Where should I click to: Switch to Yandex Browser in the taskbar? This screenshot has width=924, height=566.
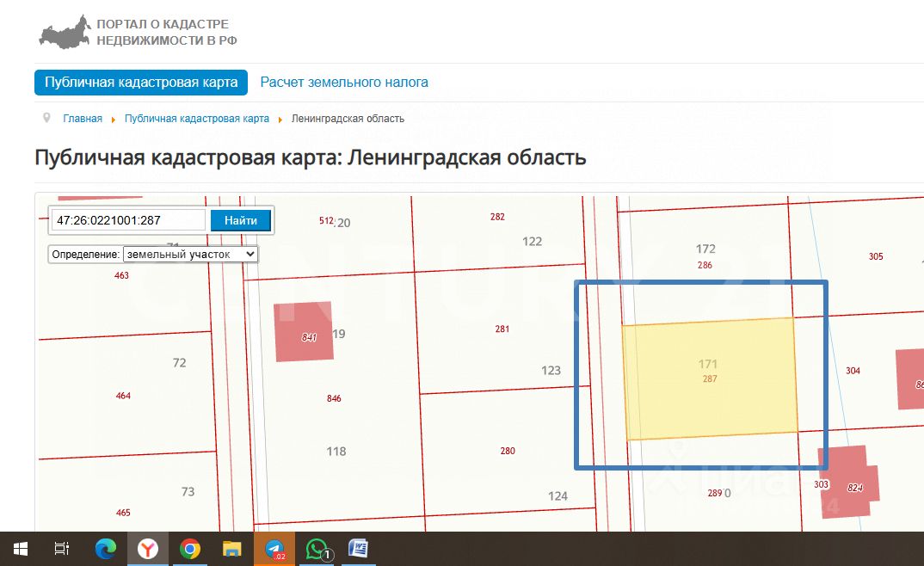pos(148,549)
